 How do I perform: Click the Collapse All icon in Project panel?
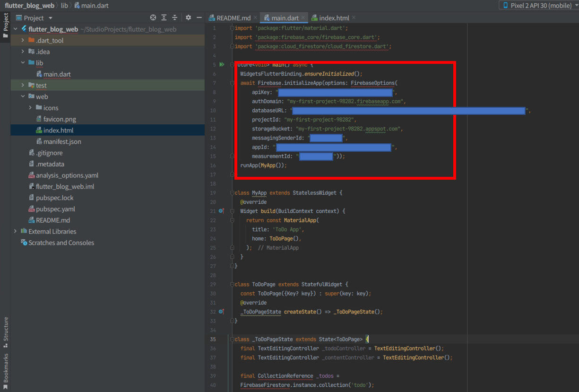point(175,17)
